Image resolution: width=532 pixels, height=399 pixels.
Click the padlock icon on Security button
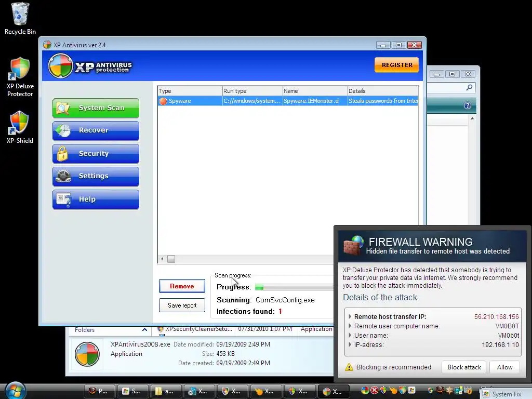coord(62,153)
